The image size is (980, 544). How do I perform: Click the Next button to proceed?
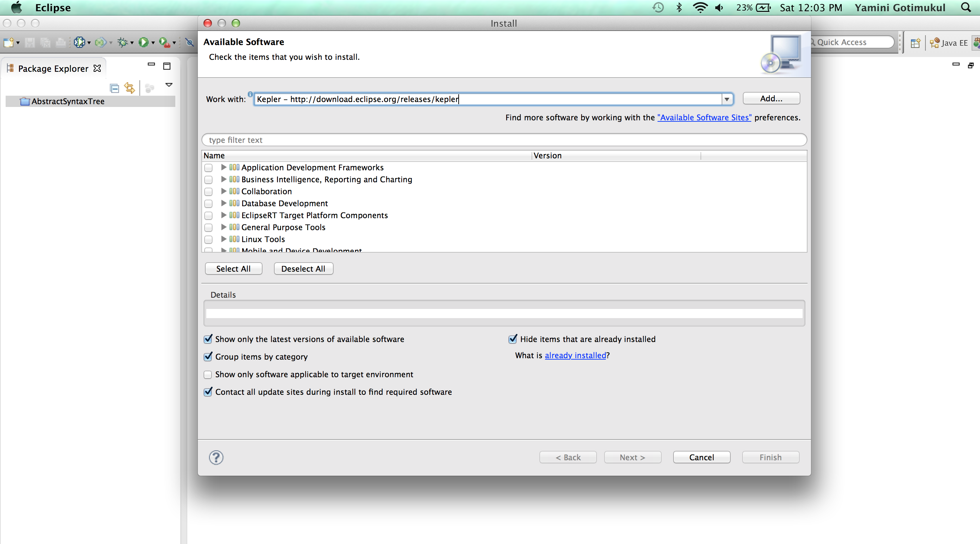pyautogui.click(x=633, y=457)
